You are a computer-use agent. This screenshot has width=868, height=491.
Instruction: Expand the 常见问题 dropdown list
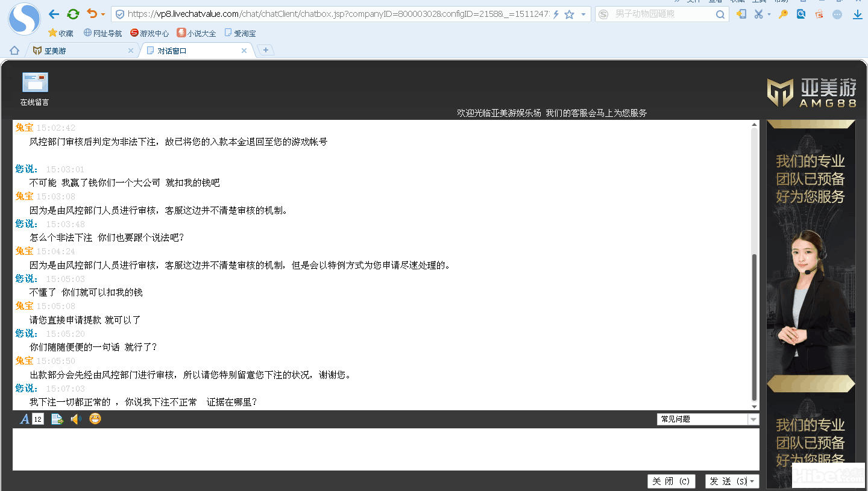point(753,419)
